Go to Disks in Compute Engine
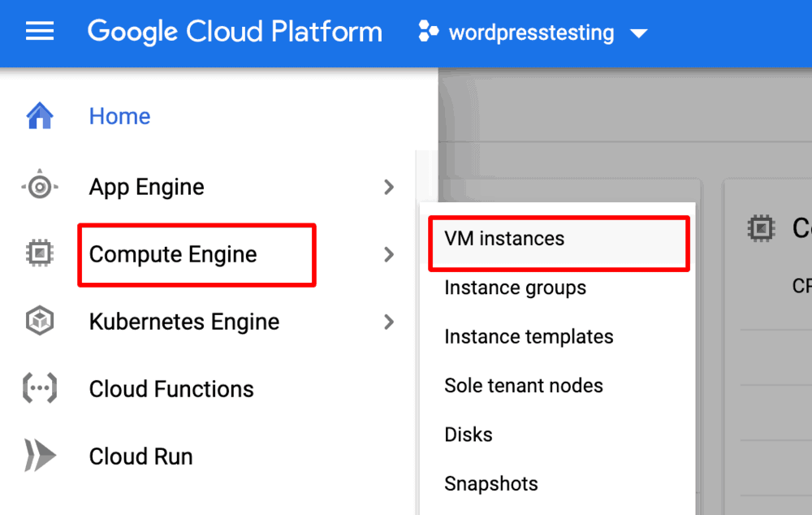The image size is (812, 515). (468, 435)
